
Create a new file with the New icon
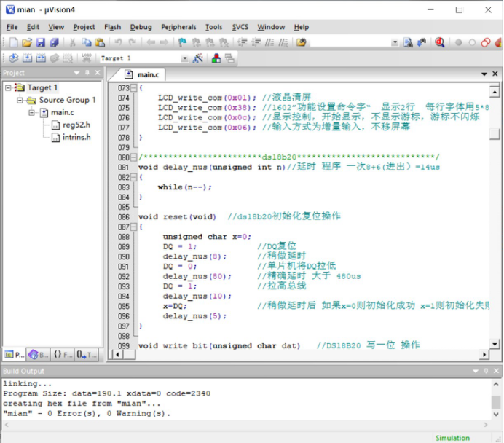14,42
